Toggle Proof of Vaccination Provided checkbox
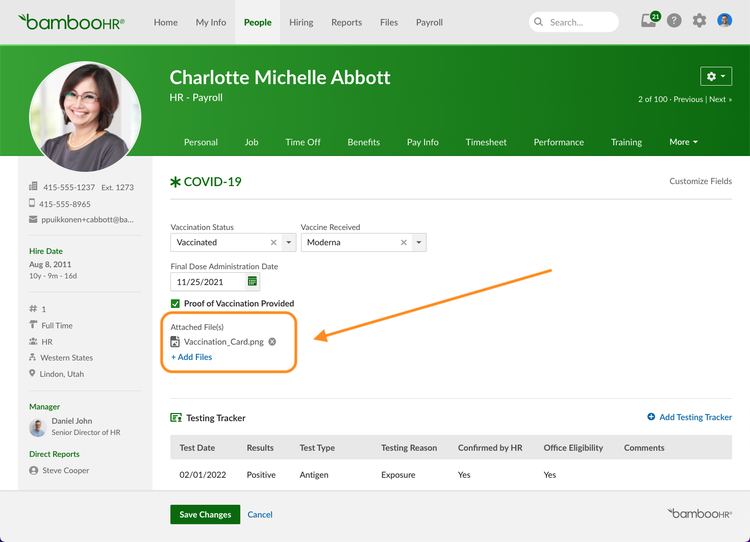This screenshot has height=542, width=750. click(176, 303)
